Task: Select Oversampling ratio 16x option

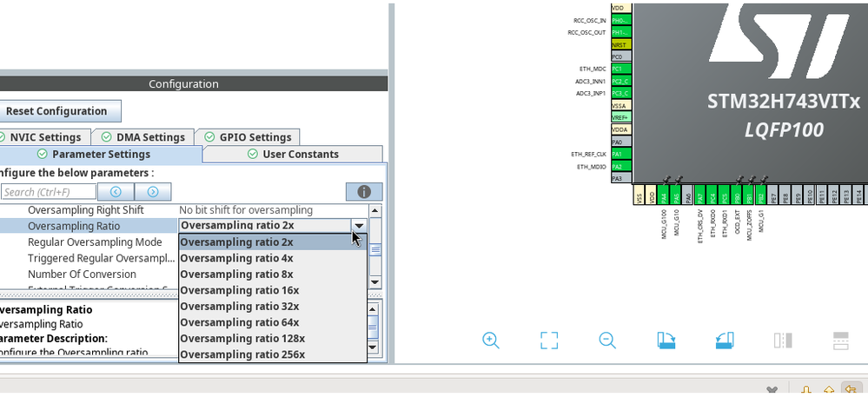Action: tap(272, 290)
